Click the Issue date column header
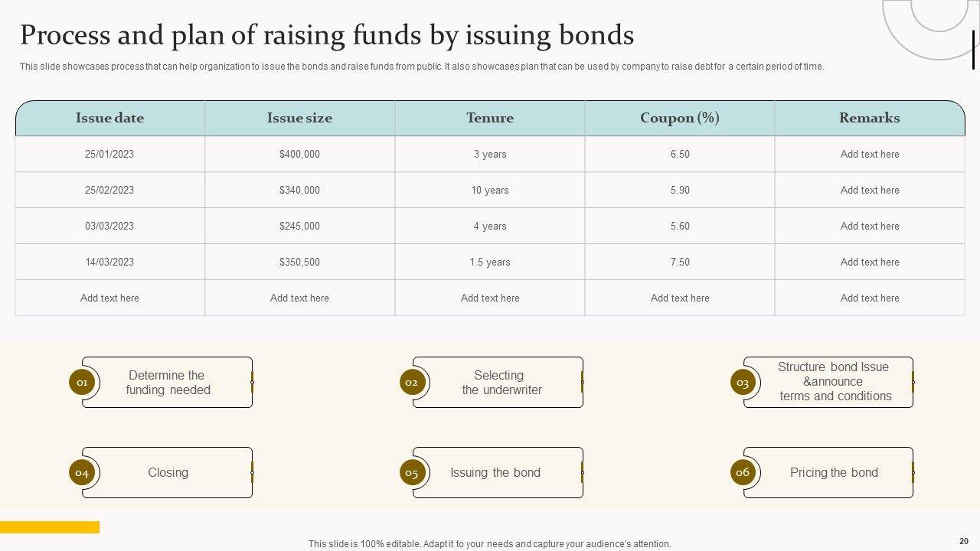Image resolution: width=980 pixels, height=551 pixels. click(x=109, y=118)
